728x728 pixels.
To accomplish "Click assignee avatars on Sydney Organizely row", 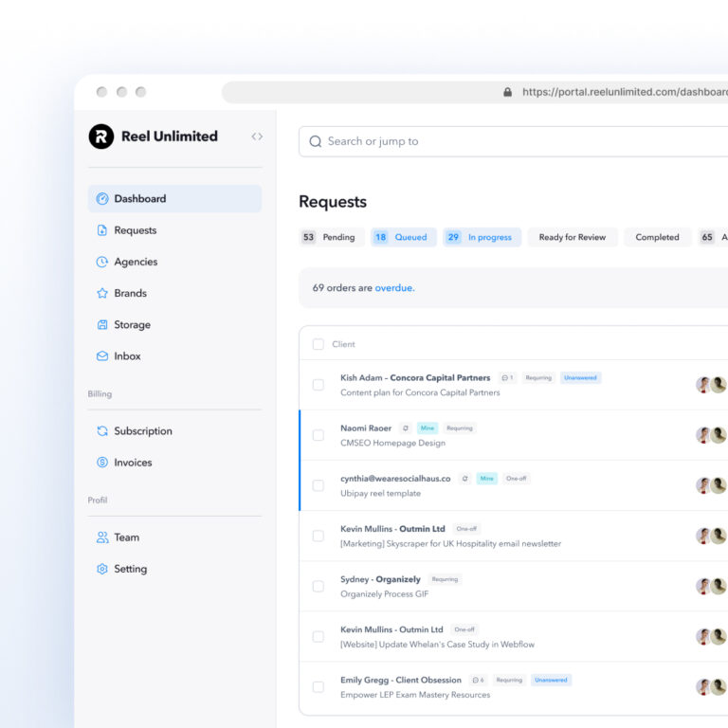I will pyautogui.click(x=711, y=587).
